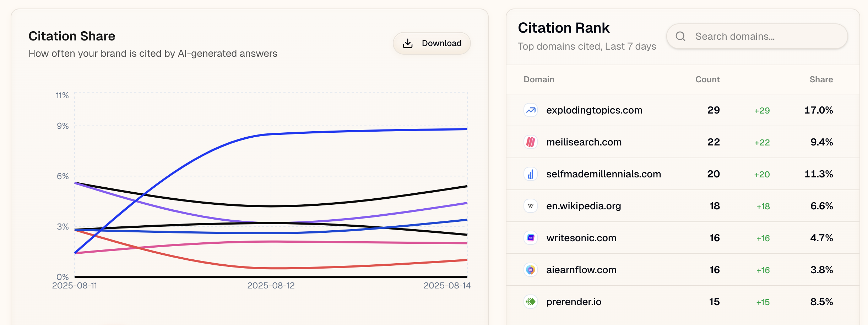868x325 pixels.
Task: Open the writesonic.com domain row
Action: click(x=683, y=238)
